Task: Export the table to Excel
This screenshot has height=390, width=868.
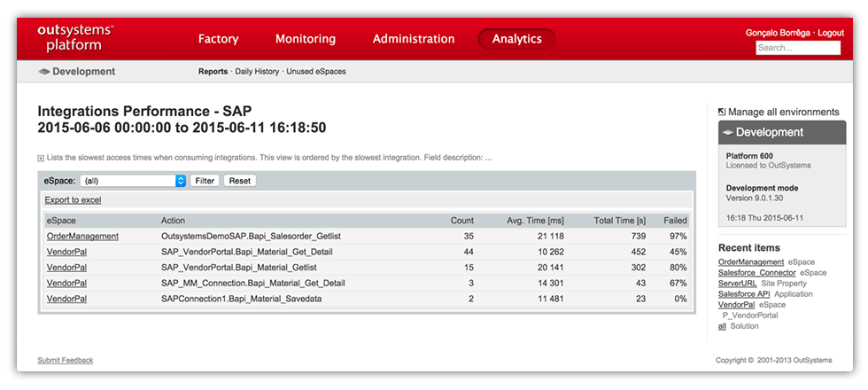Action: 73,200
